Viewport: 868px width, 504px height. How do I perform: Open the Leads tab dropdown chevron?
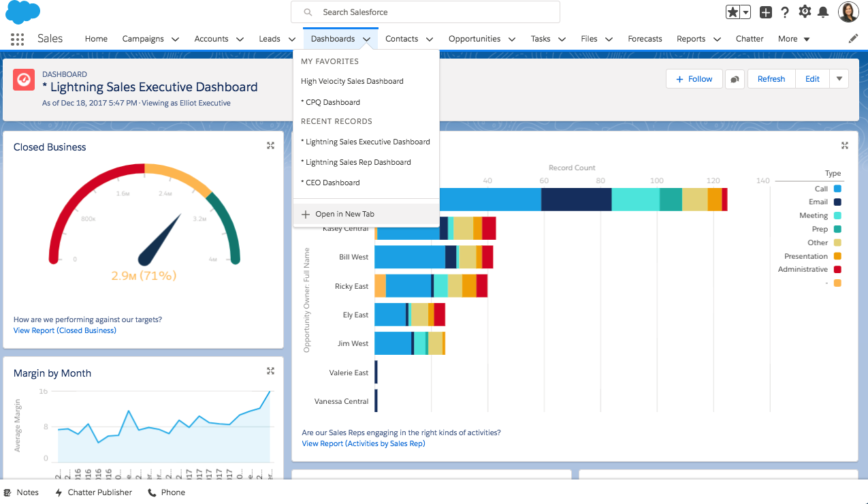coord(291,40)
